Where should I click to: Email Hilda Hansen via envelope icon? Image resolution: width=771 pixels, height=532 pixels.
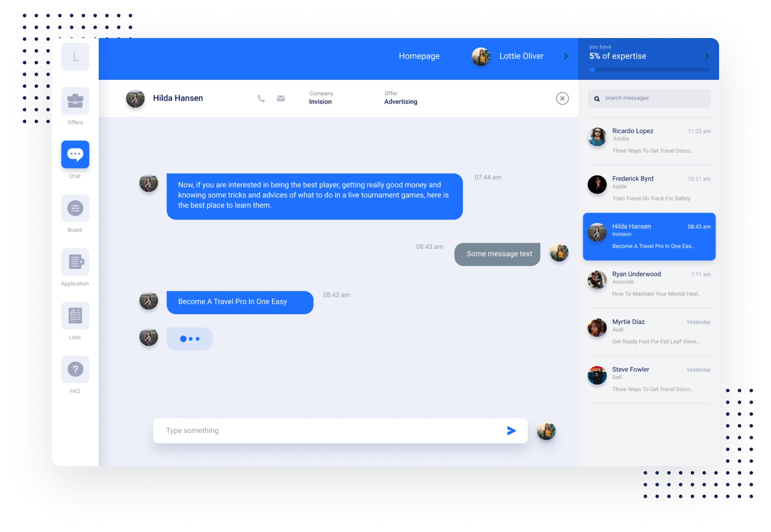(281, 99)
